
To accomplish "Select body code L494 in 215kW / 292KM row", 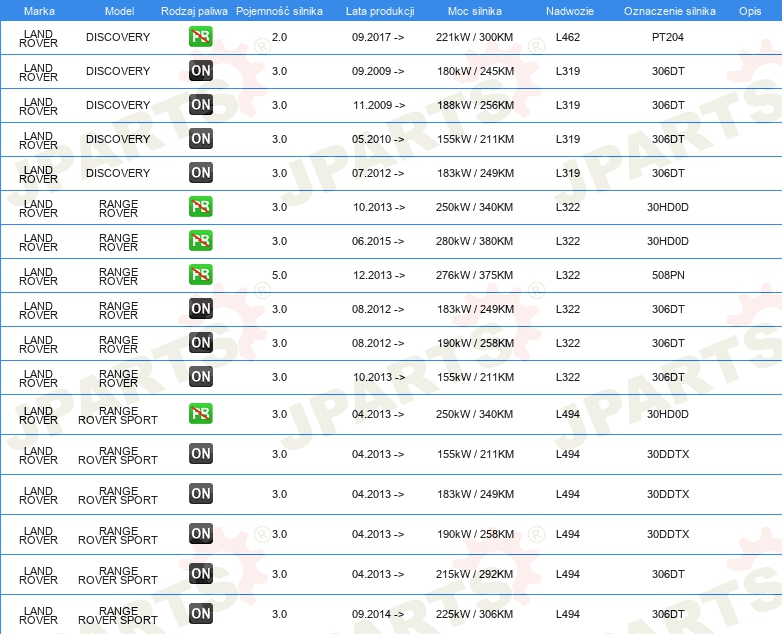I will pos(568,573).
